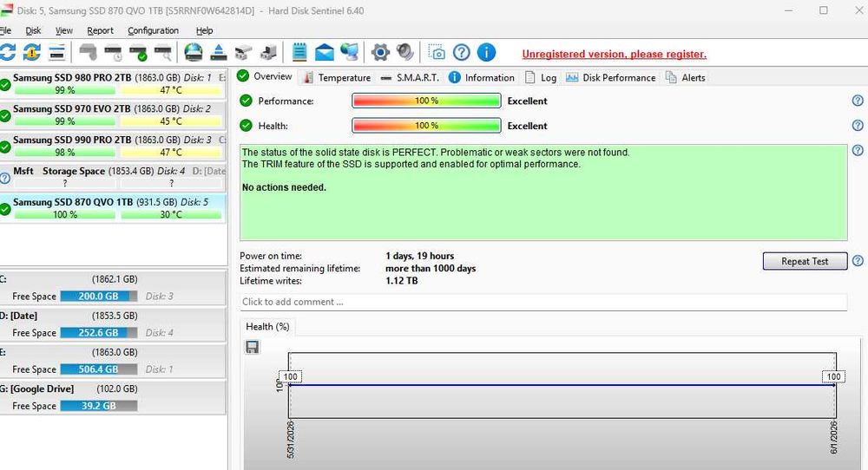Screen dimensions: 868x470
Task: Open settings via the gear icon
Action: pos(380,53)
